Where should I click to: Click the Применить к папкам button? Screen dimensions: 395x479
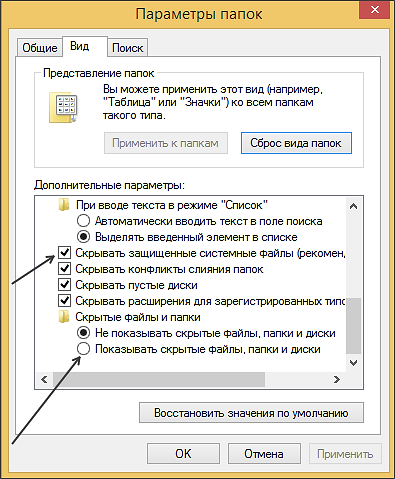(166, 143)
